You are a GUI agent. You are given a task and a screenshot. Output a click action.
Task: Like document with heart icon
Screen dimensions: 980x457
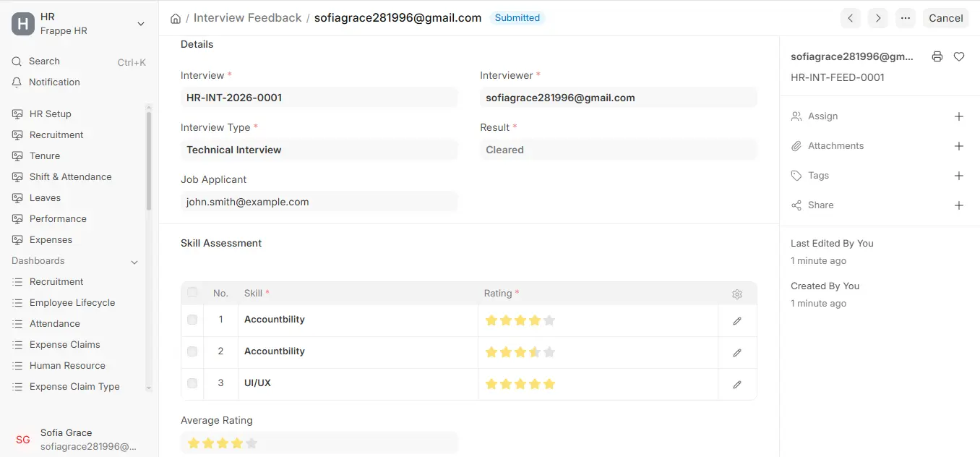pos(959,56)
